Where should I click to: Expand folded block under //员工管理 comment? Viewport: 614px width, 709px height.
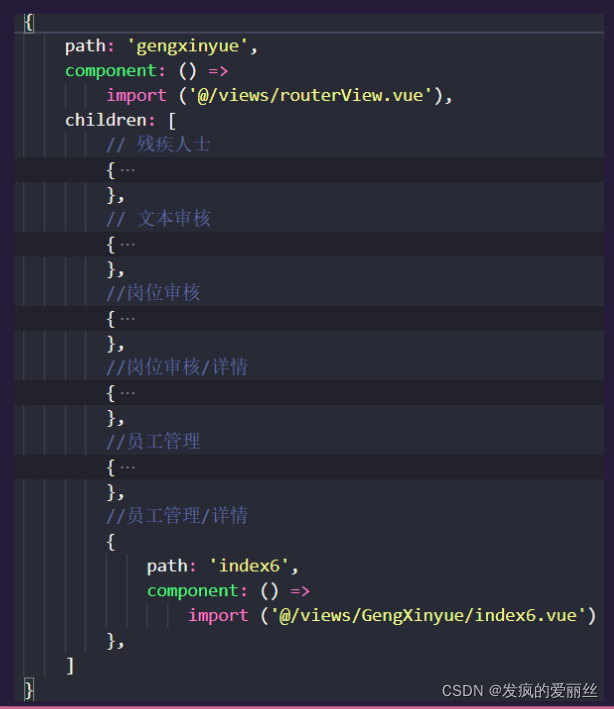point(128,467)
